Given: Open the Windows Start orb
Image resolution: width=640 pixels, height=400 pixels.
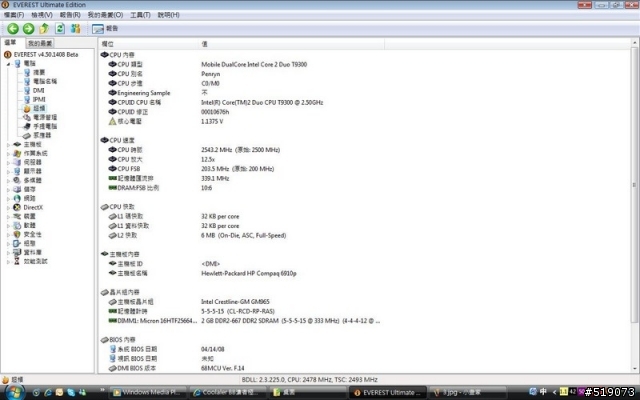Looking at the screenshot, I should pos(14,392).
